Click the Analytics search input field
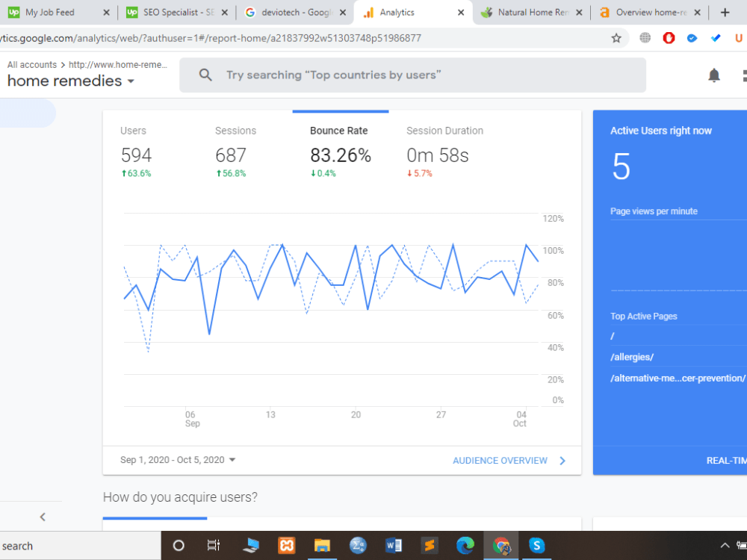This screenshot has width=747, height=560. click(412, 75)
